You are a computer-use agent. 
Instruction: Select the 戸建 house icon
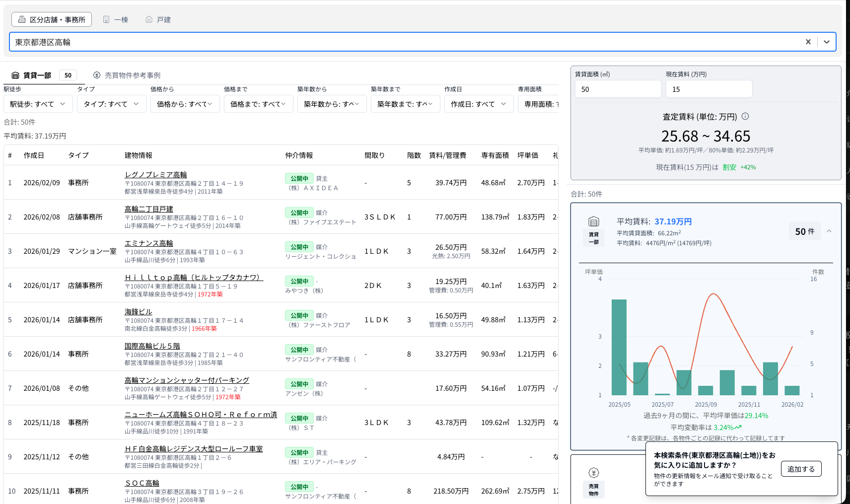[x=148, y=19]
